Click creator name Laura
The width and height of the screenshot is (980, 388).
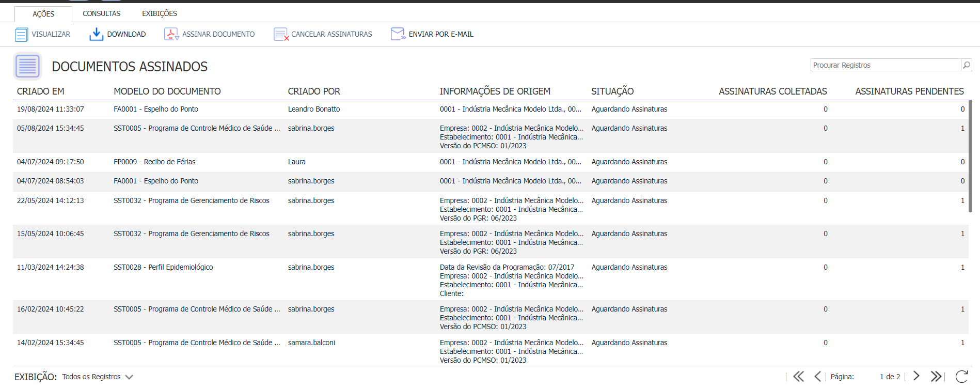[x=297, y=162]
